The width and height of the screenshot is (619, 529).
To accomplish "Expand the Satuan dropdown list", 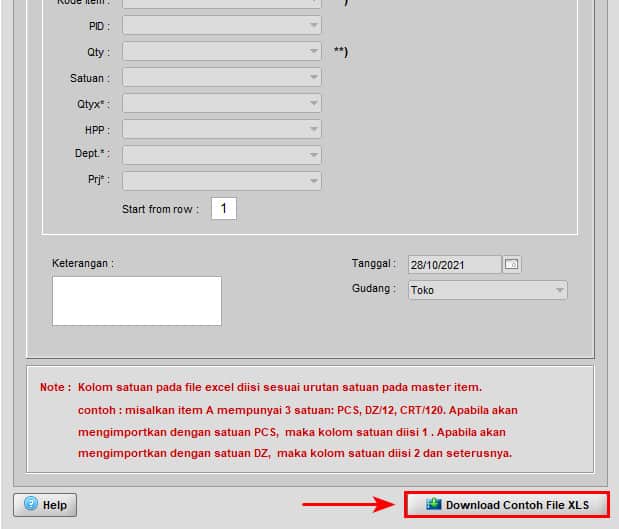I will [x=314, y=77].
